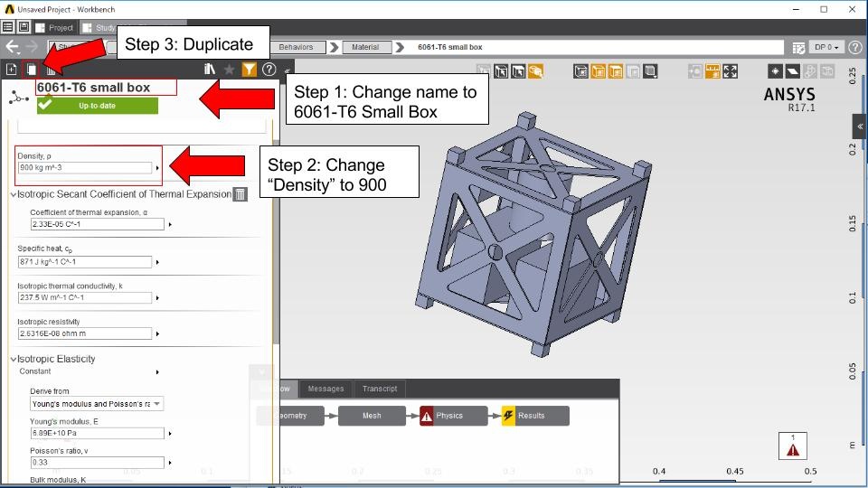Open thermal conductivity options arrow

pyautogui.click(x=157, y=297)
